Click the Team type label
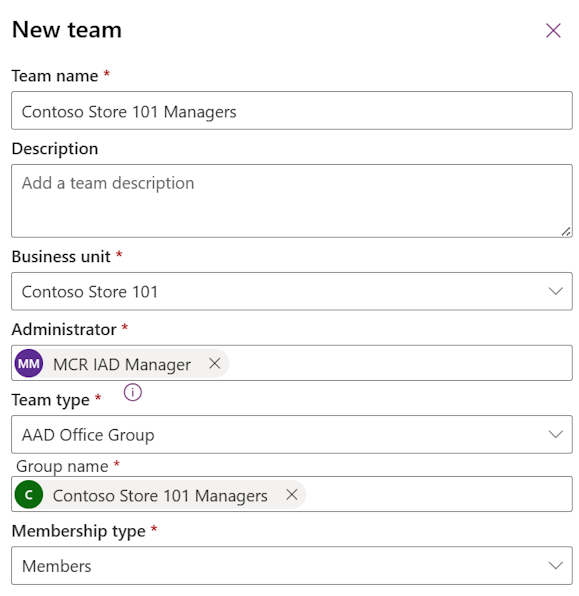This screenshot has width=579, height=596. point(51,400)
